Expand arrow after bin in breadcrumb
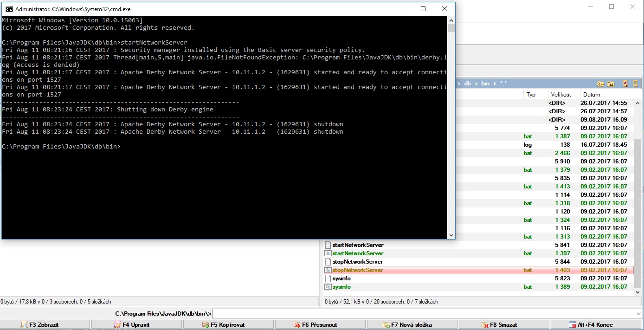 click(x=495, y=84)
